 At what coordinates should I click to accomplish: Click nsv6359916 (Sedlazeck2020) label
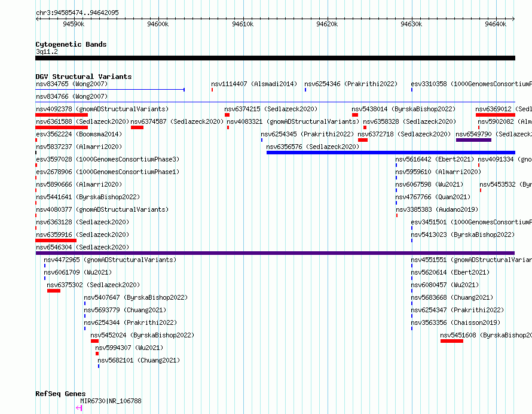point(82,235)
